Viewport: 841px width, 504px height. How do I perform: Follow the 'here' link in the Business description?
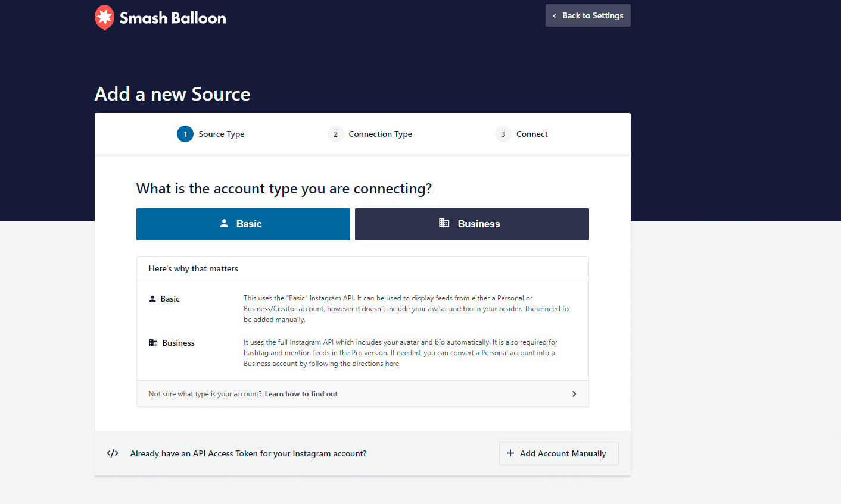pos(392,364)
